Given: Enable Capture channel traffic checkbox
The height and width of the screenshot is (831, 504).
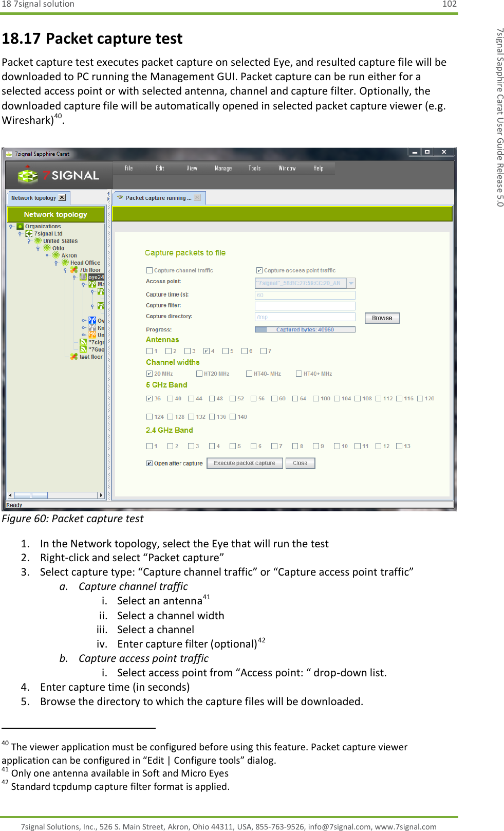Looking at the screenshot, I should (150, 270).
